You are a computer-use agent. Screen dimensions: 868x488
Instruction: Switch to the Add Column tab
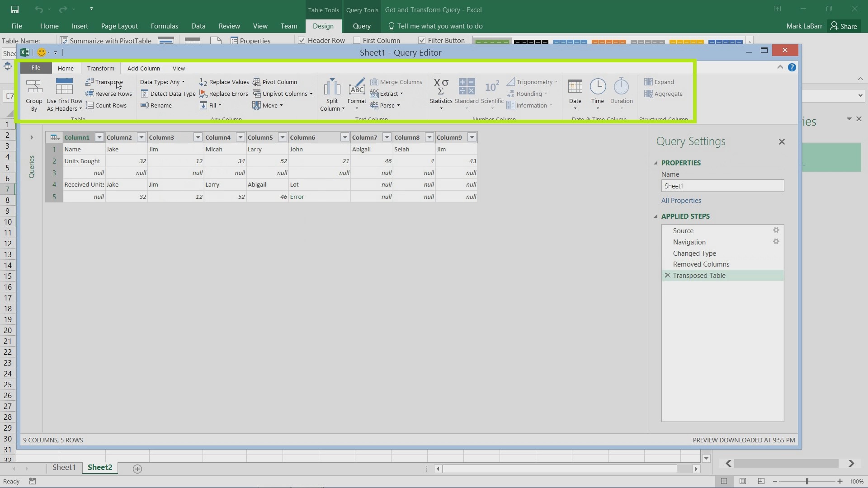(144, 68)
